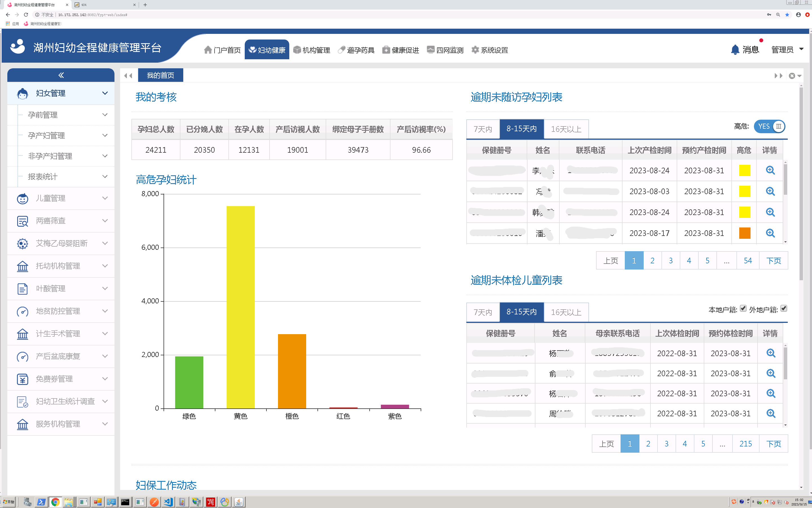Expand the 报表统计 submenu
Screen dimensions: 812x508
pyautogui.click(x=105, y=176)
